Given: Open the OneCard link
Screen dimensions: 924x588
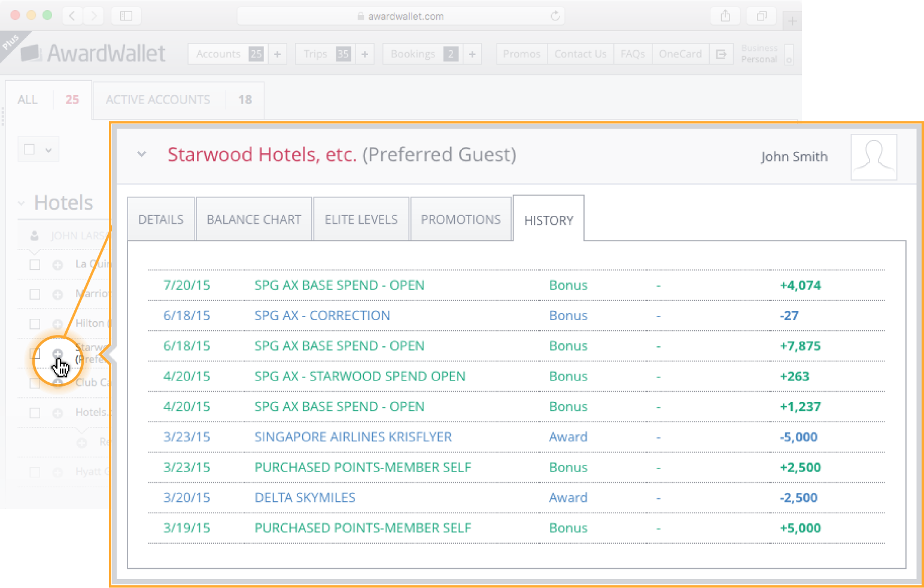Looking at the screenshot, I should pyautogui.click(x=680, y=54).
